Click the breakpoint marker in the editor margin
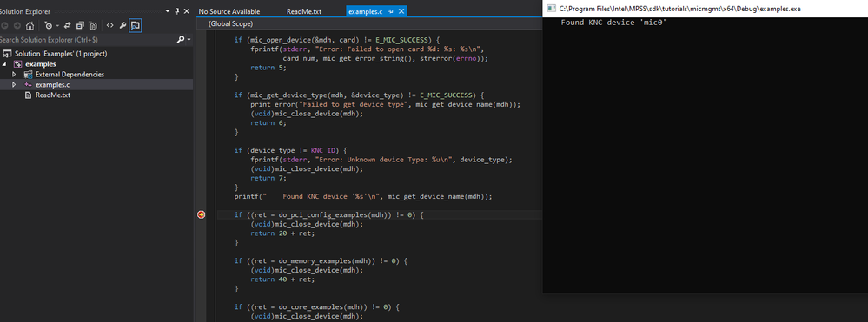 click(x=202, y=214)
